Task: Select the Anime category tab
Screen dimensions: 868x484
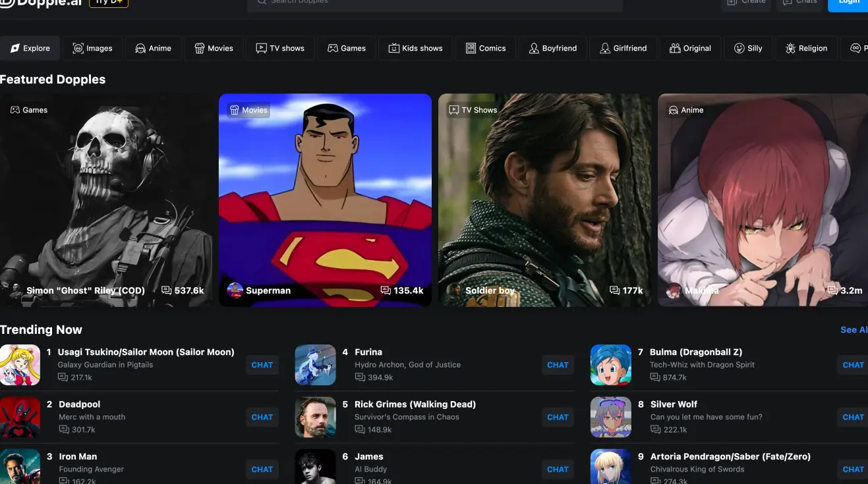Action: 153,48
